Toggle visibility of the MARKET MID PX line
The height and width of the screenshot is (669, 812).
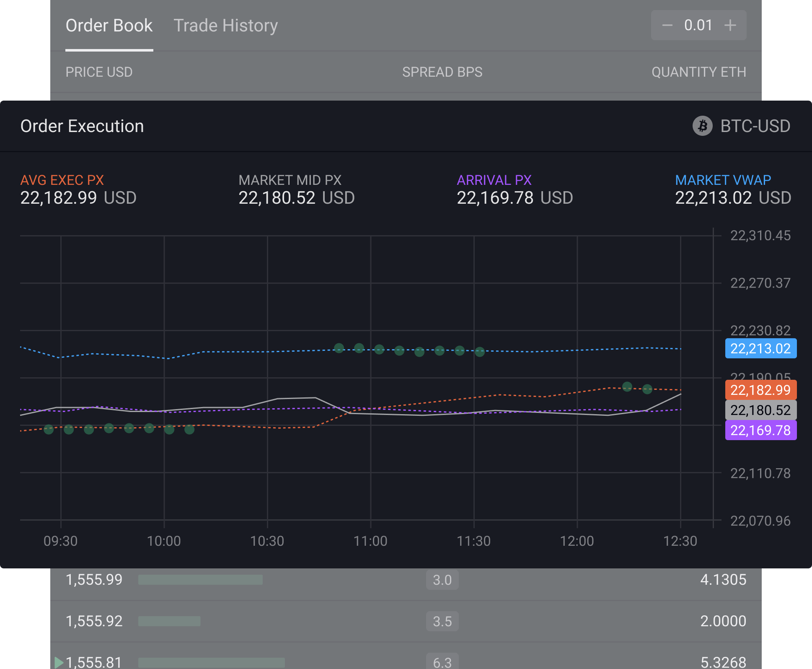(290, 180)
